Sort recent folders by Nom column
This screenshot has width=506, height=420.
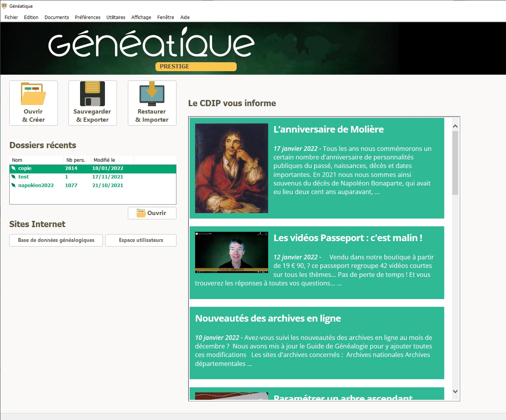click(x=37, y=160)
